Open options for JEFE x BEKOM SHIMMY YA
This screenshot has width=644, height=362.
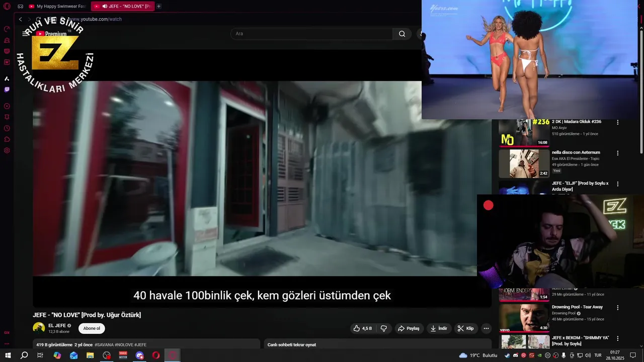pyautogui.click(x=618, y=338)
